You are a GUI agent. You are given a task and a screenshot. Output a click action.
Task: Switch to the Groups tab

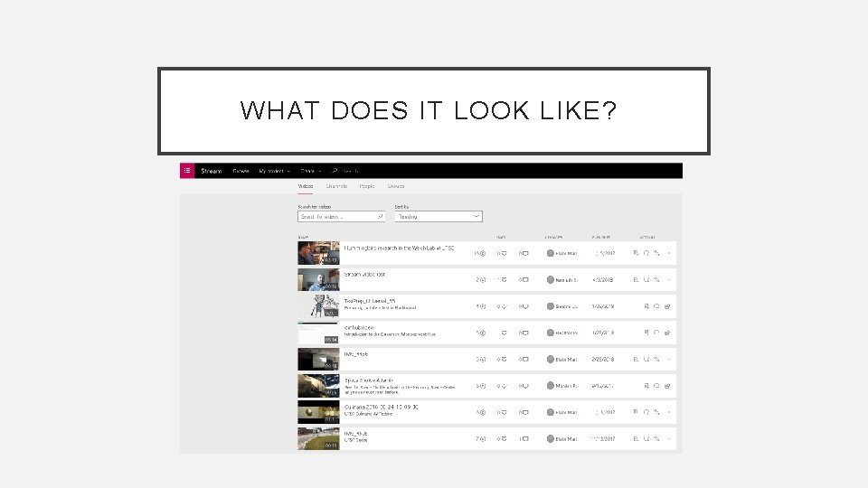[x=396, y=186]
